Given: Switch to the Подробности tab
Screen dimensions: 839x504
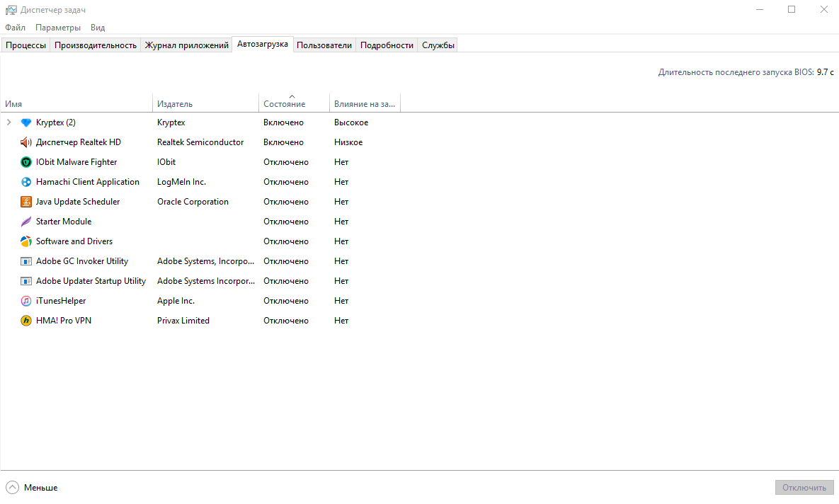Looking at the screenshot, I should tap(387, 45).
